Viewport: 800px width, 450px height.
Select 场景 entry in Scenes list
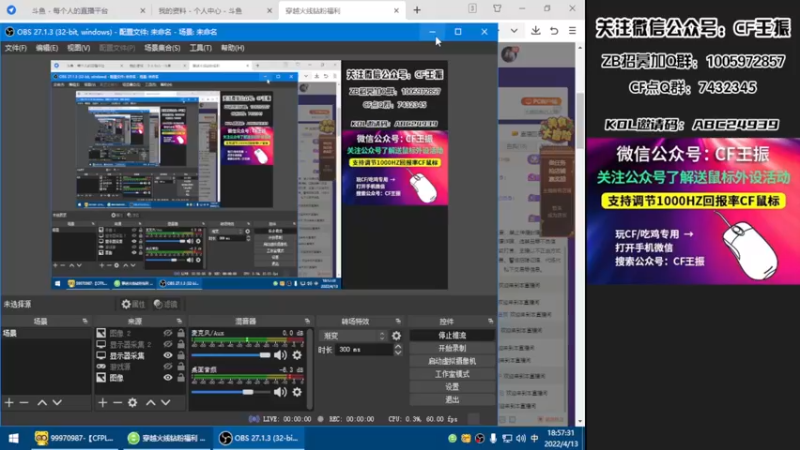coord(46,333)
